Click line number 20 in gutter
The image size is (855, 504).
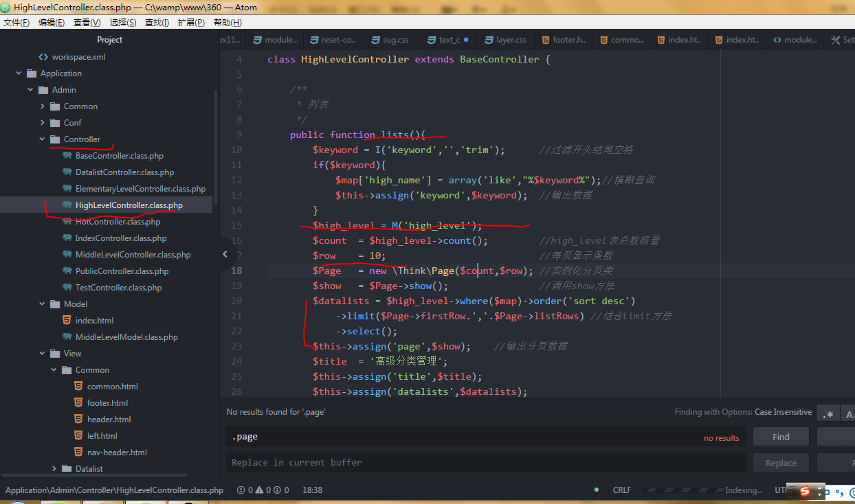coord(236,301)
